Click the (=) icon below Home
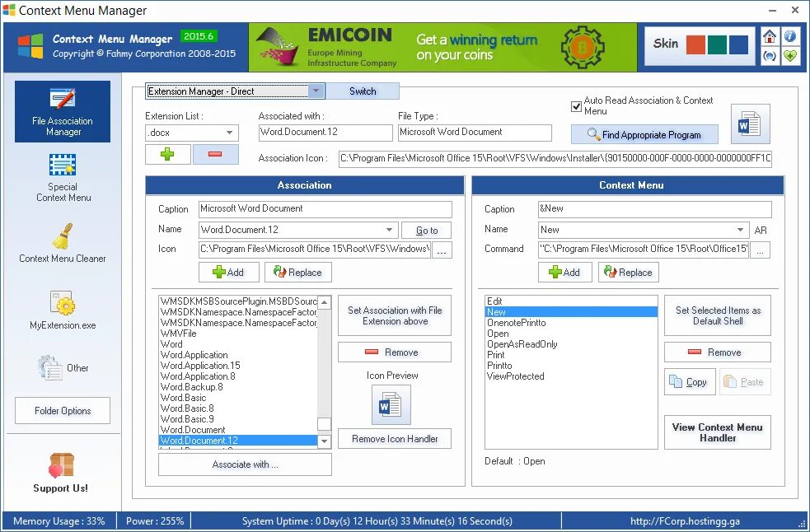The image size is (810, 532). (x=769, y=56)
